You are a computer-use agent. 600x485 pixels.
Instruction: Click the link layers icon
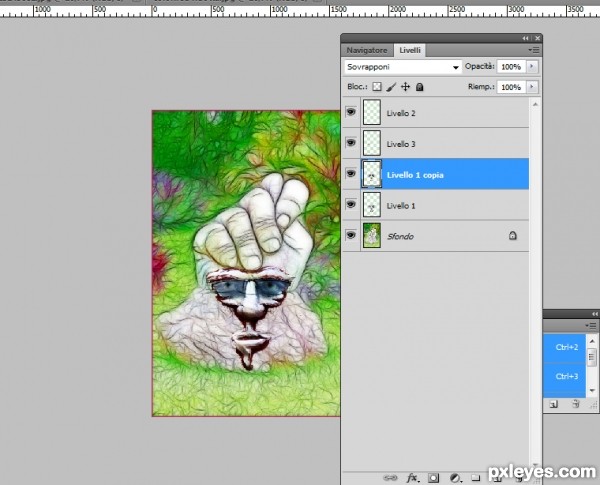[x=390, y=477]
